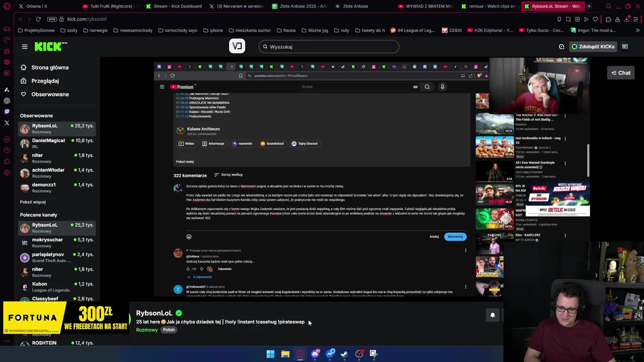Open Discord from the taskbar

click(x=315, y=354)
